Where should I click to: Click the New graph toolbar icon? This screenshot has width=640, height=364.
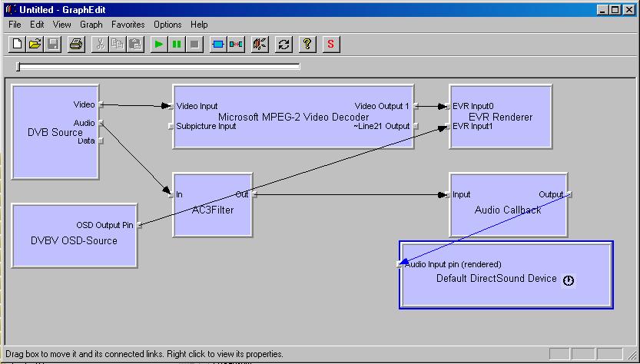pyautogui.click(x=18, y=44)
